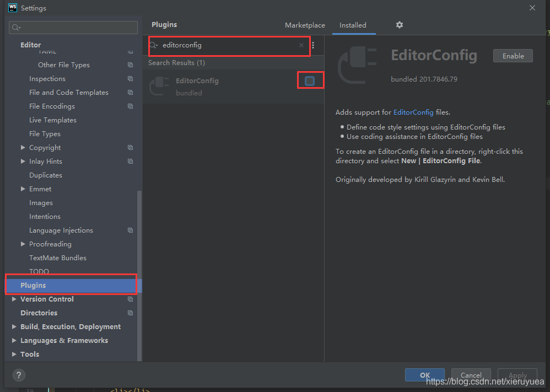
Task: Select the EditorConfig search result row
Action: coord(234,87)
